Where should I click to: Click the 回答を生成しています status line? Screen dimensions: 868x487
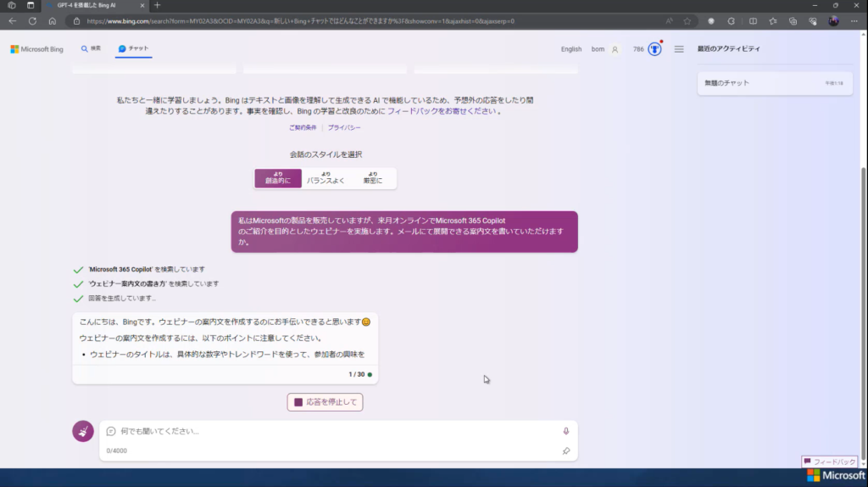point(122,298)
